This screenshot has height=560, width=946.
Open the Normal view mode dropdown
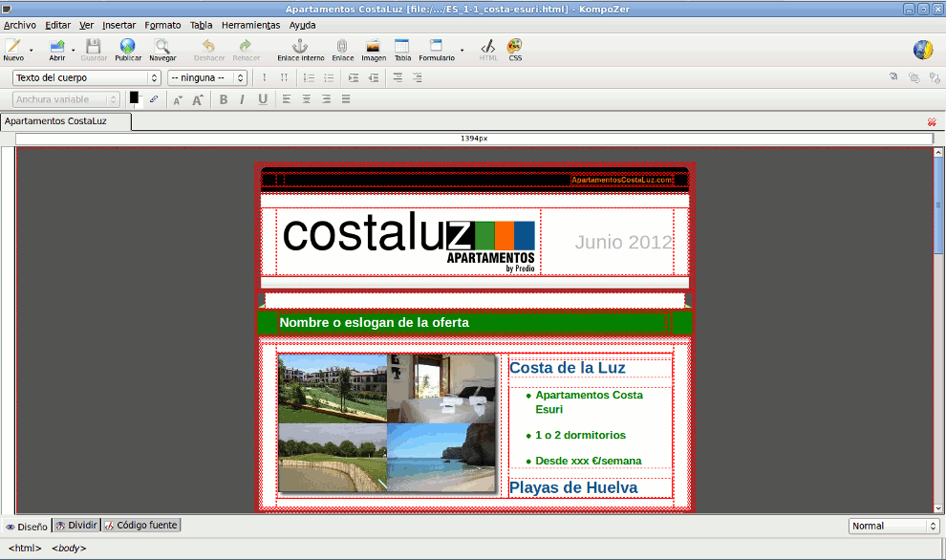pyautogui.click(x=894, y=526)
